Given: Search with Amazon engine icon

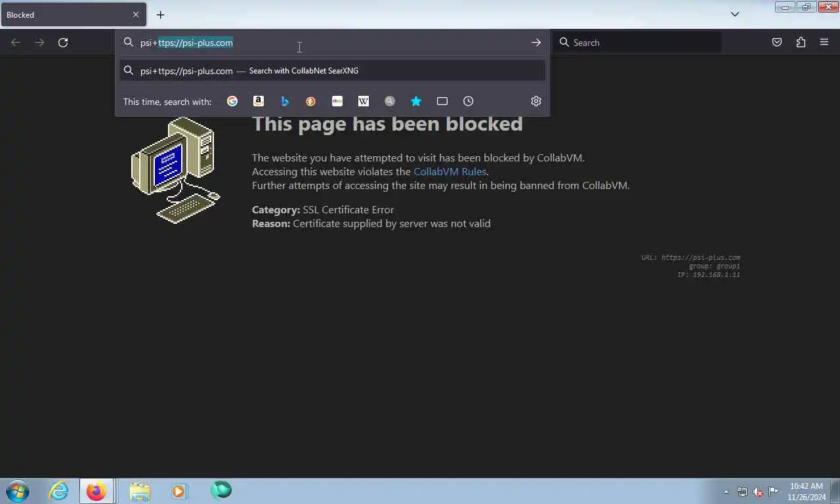Looking at the screenshot, I should pos(259,101).
